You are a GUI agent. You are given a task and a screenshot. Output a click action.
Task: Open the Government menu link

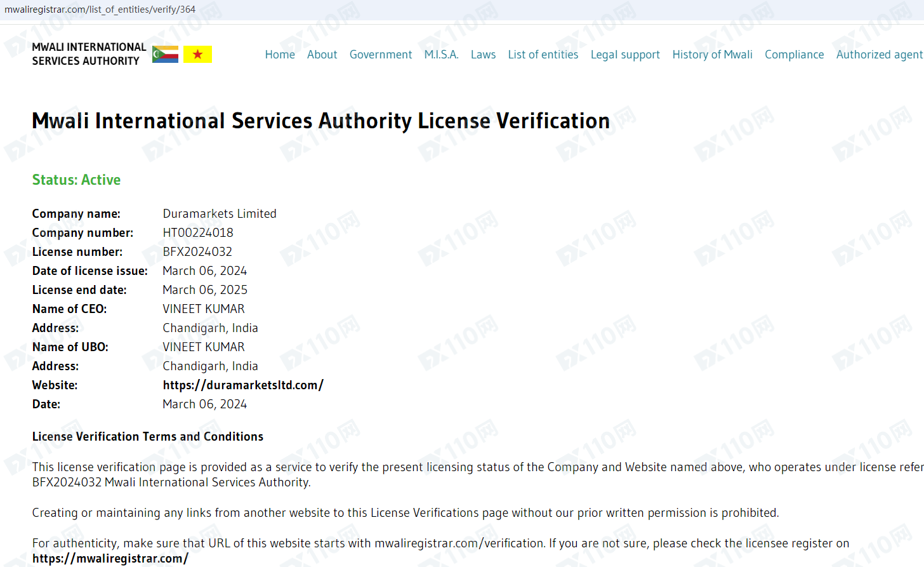click(381, 55)
